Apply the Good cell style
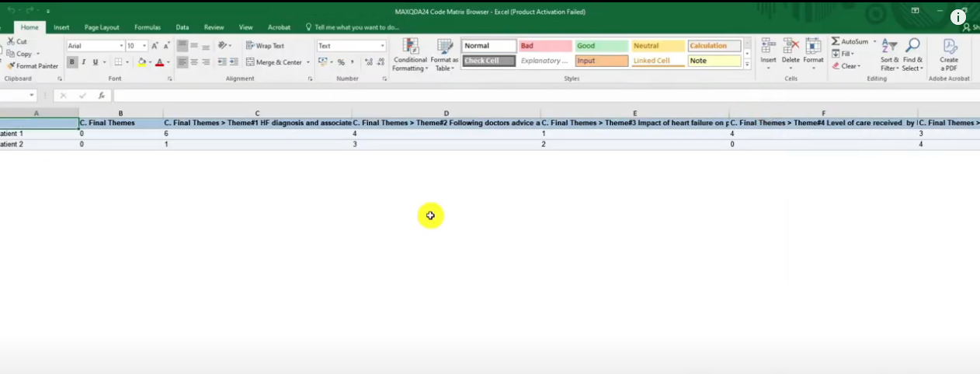This screenshot has width=980, height=374. click(600, 46)
